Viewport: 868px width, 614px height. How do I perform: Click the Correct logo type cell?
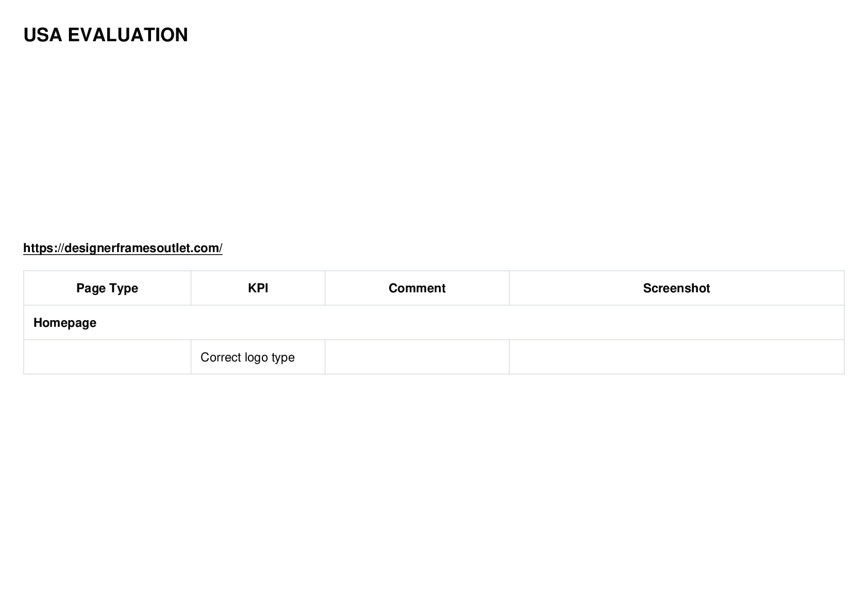[258, 357]
